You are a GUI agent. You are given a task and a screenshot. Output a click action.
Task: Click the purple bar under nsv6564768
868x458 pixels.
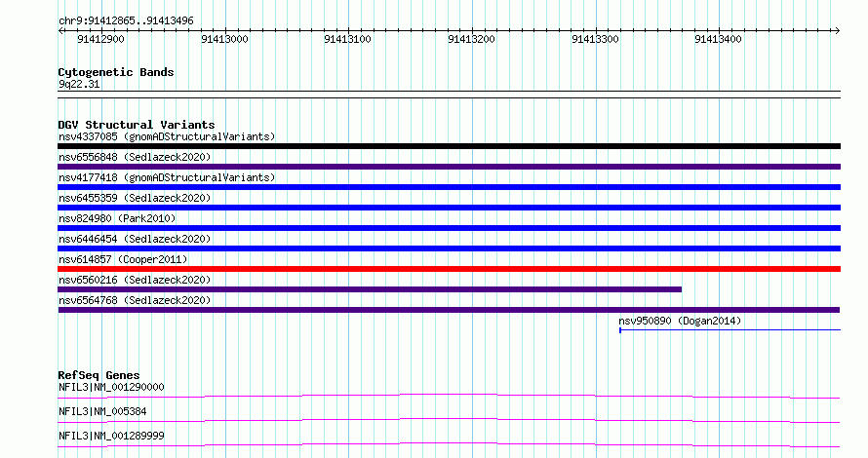tap(449, 310)
